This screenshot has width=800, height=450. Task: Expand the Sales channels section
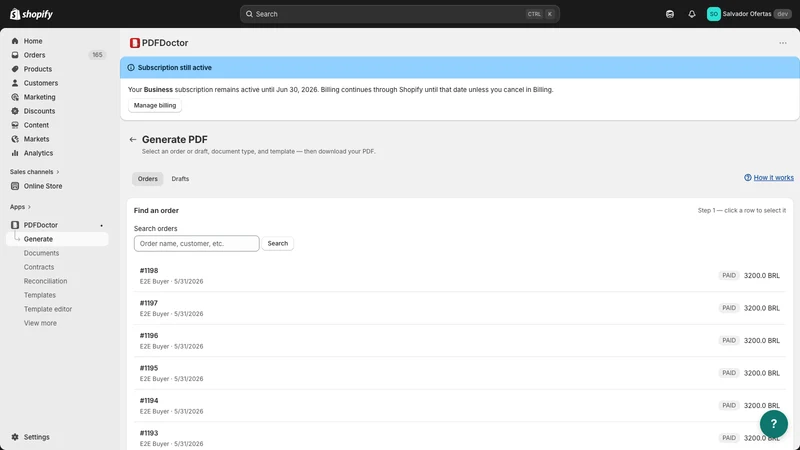coord(34,172)
